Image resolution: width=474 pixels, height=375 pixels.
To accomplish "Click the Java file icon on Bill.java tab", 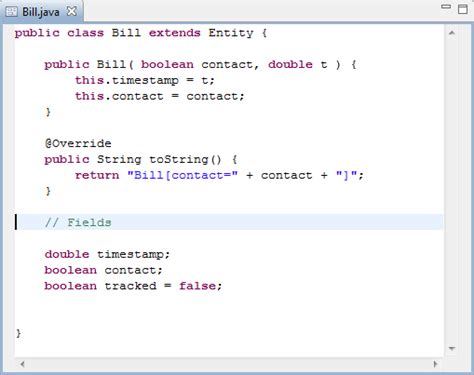I will 12,12.
